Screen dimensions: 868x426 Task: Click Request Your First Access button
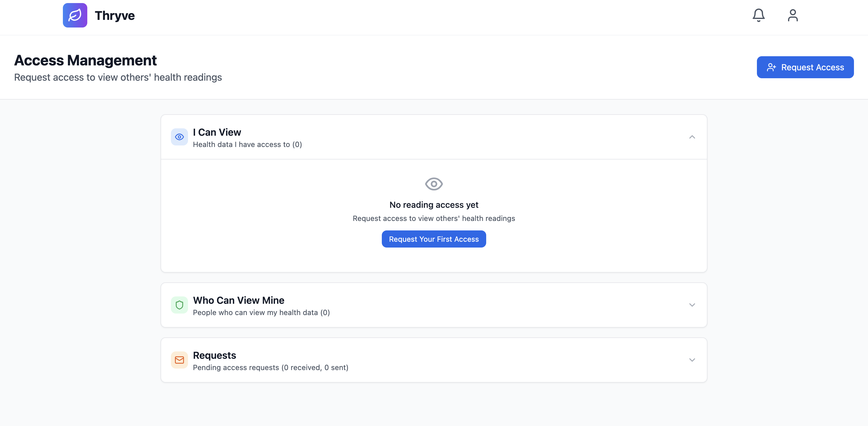434,239
